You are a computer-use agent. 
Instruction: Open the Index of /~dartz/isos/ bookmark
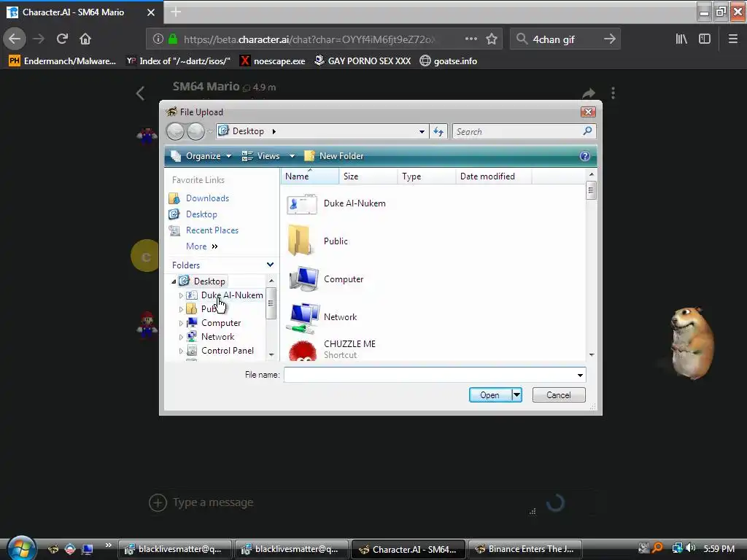[x=179, y=61]
